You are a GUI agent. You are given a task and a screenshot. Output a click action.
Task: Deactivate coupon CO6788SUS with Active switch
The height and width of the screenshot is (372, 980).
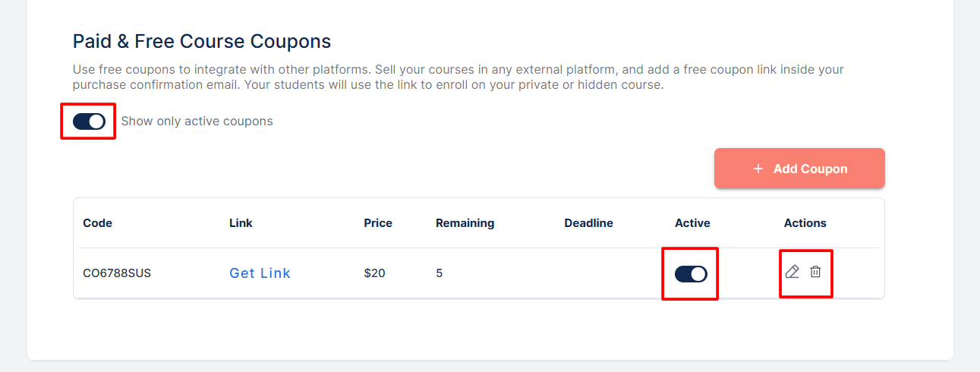[691, 273]
